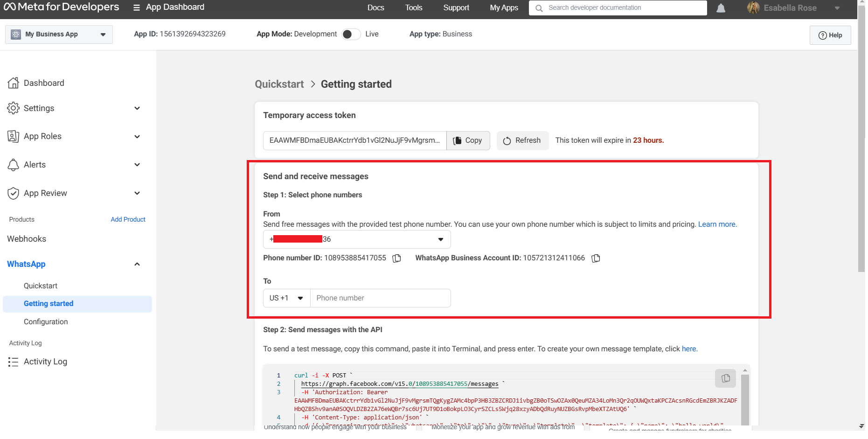Click WhatsApp in the sidebar
The width and height of the screenshot is (868, 439).
click(x=26, y=264)
